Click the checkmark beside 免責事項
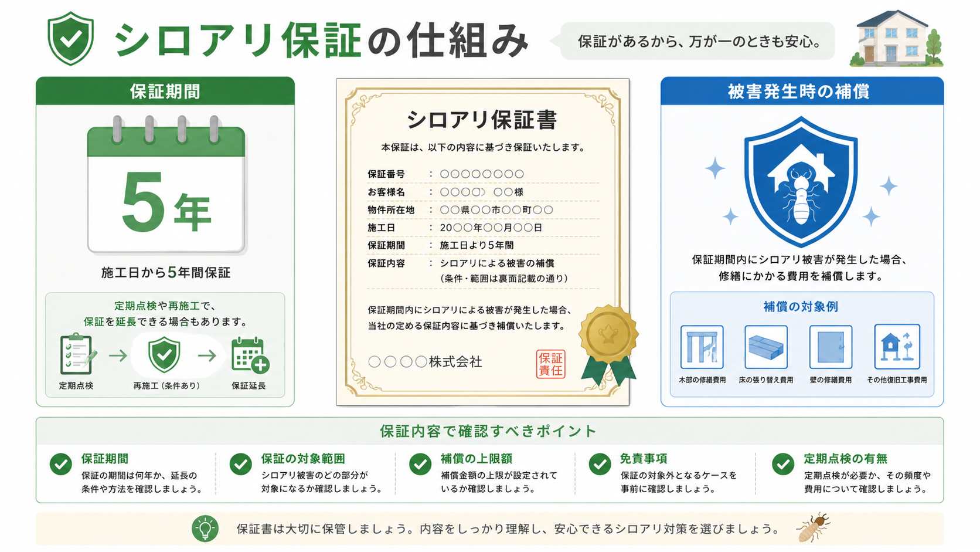The height and width of the screenshot is (552, 980). tap(600, 463)
